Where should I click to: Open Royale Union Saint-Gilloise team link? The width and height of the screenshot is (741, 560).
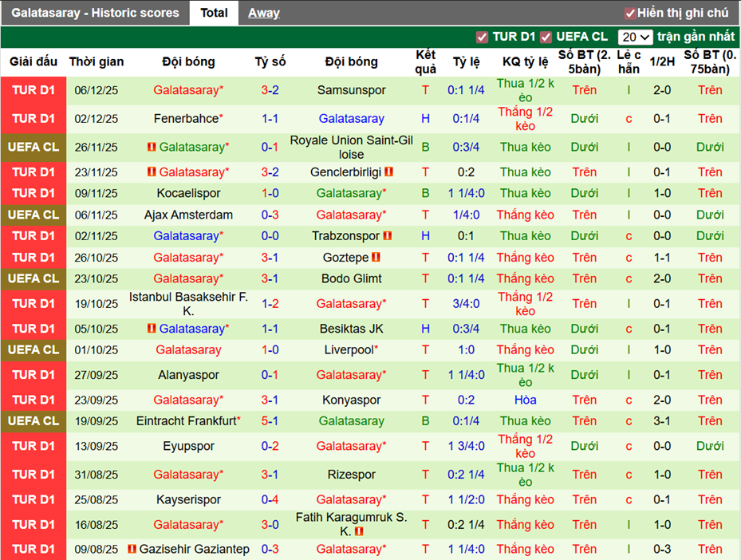click(x=352, y=147)
